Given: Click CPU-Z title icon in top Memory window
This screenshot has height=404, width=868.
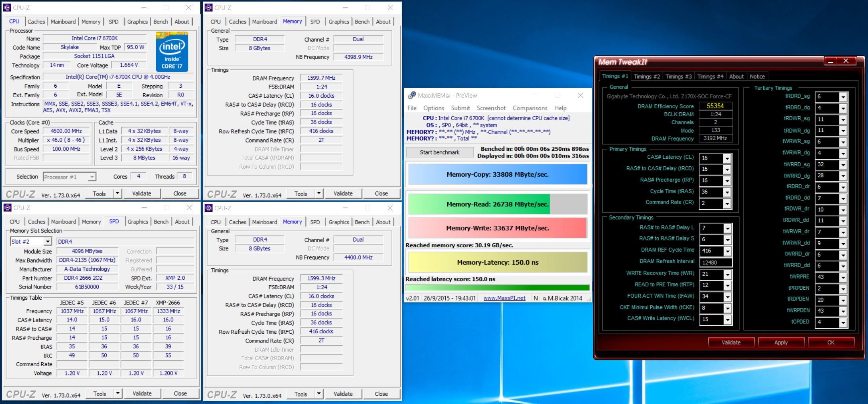Looking at the screenshot, I should [x=209, y=8].
